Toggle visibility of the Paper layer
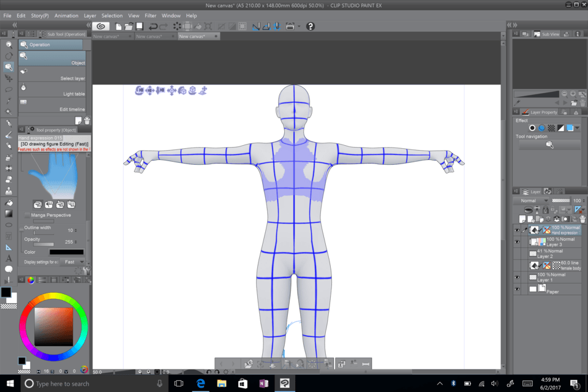Screen dimensions: 588x392 pos(517,288)
